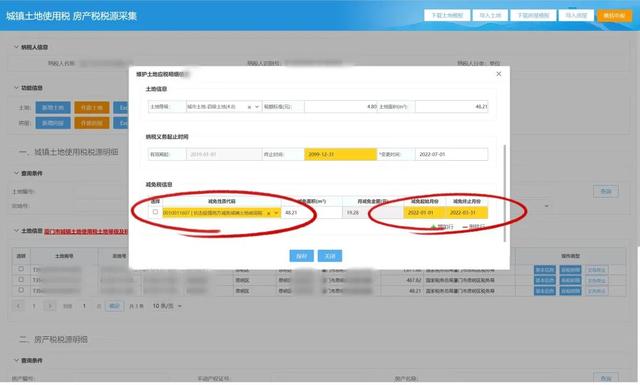Click the yellow reduction start month field
Screen dimensions: 640x385
tap(424, 213)
